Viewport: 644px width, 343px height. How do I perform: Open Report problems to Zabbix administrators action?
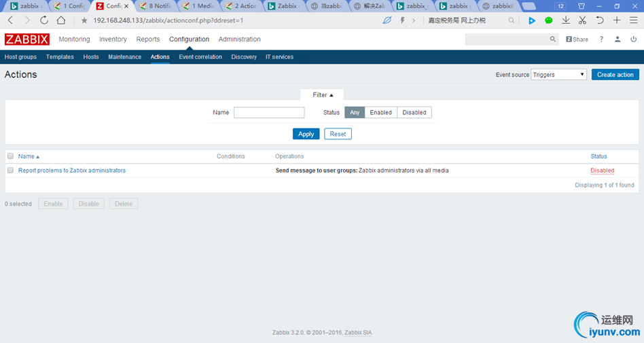click(72, 170)
